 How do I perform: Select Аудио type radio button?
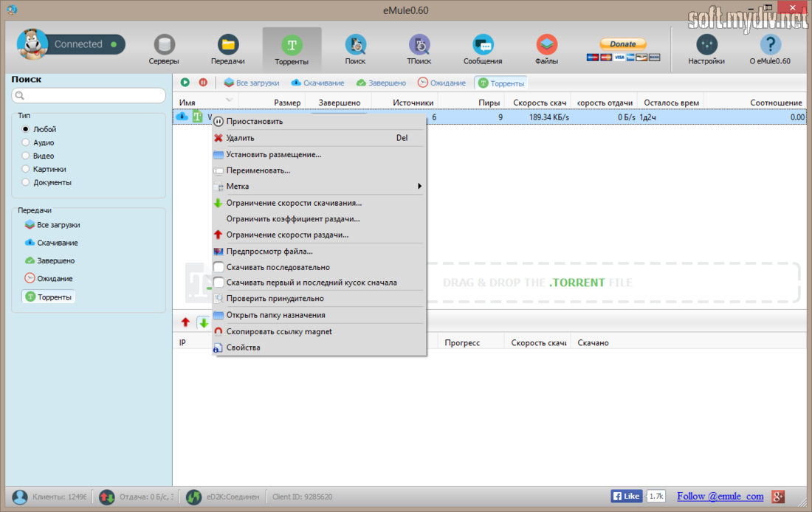[x=25, y=142]
